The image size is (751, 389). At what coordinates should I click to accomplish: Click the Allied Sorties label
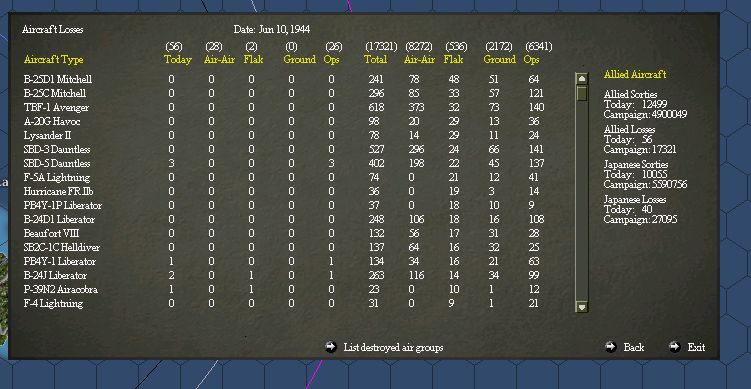tap(630, 94)
